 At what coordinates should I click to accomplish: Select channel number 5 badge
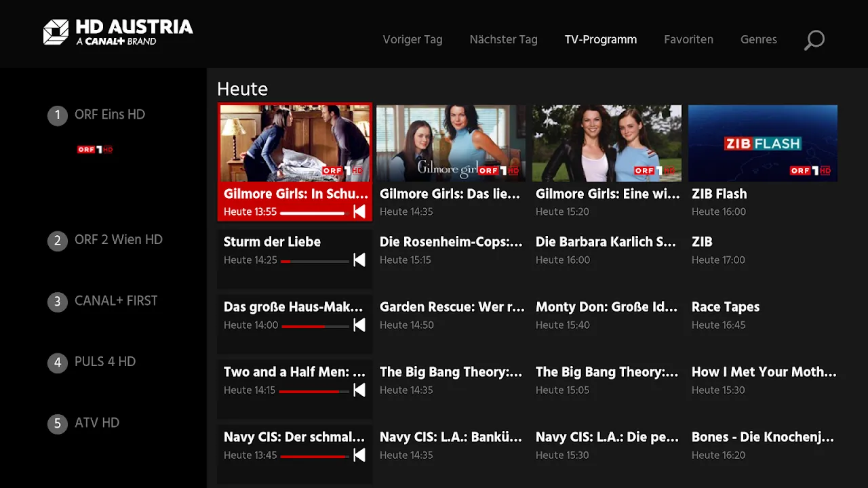[58, 424]
